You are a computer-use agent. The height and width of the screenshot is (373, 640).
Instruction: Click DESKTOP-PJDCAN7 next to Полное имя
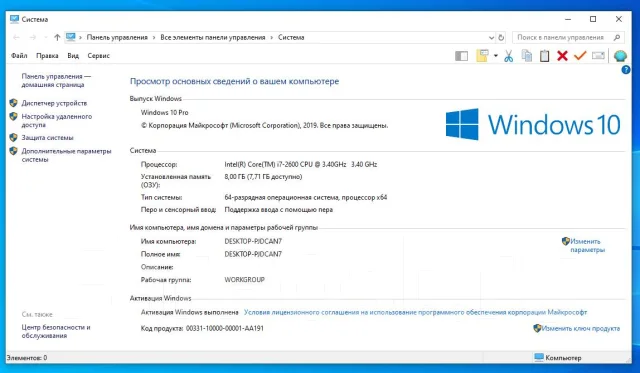(253, 254)
